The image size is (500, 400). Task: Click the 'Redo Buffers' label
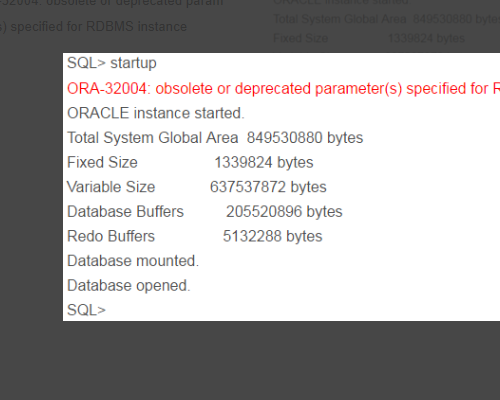[x=111, y=236]
